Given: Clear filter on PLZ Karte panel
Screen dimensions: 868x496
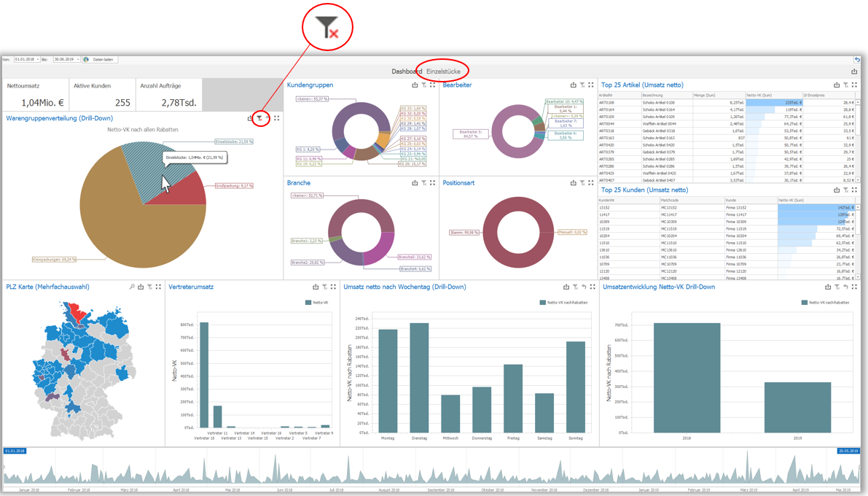Looking at the screenshot, I should coord(149,287).
